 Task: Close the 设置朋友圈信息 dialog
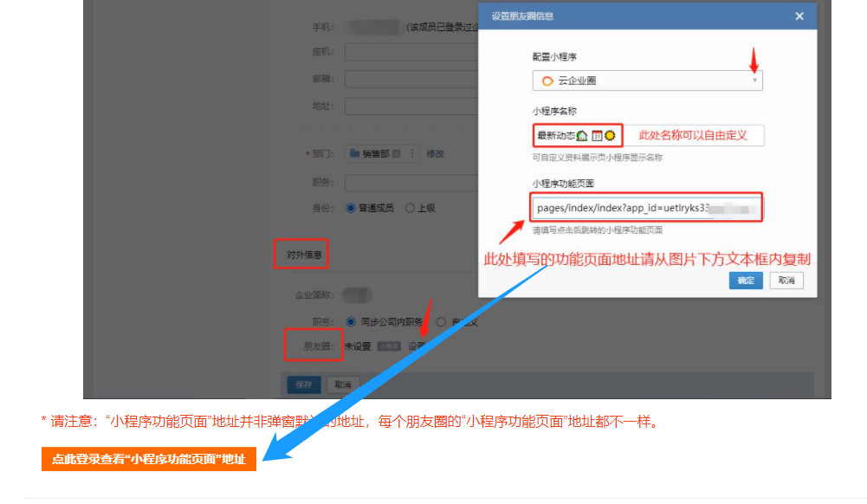799,16
